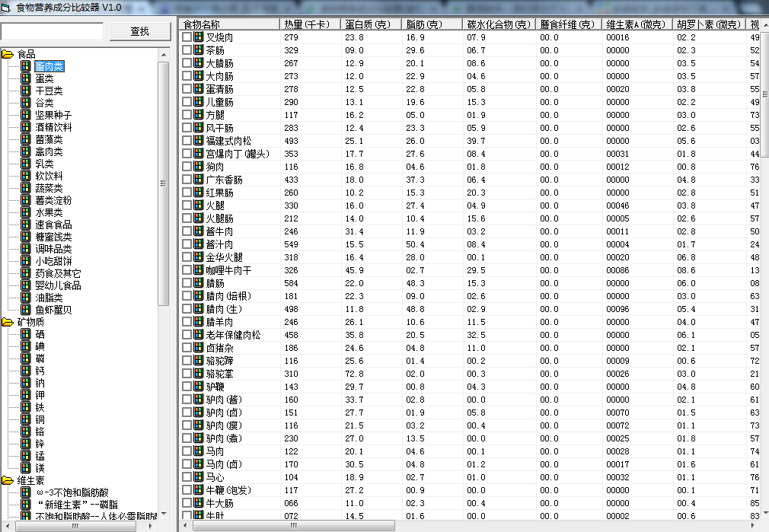Viewport: 769px width, 532px height.
Task: Click the icon beside 蛋类 category
Action: pyautogui.click(x=26, y=78)
